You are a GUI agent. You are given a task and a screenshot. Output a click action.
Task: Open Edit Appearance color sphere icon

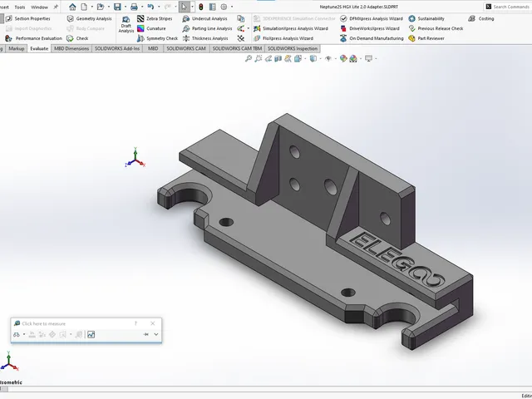(x=343, y=59)
